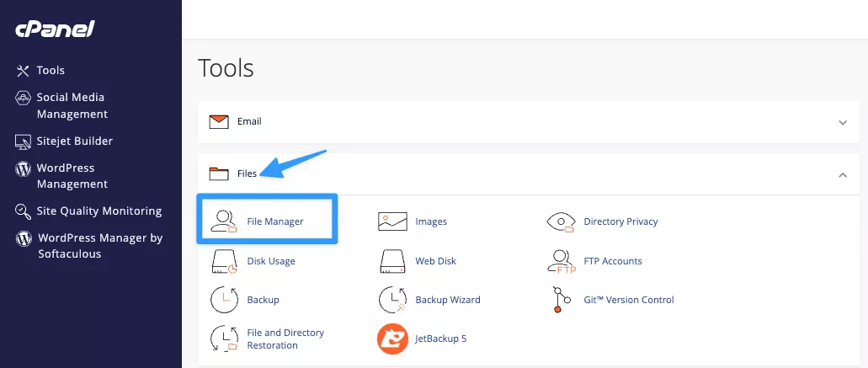Expand the Email section chevron
This screenshot has height=368, width=868.
pos(843,122)
